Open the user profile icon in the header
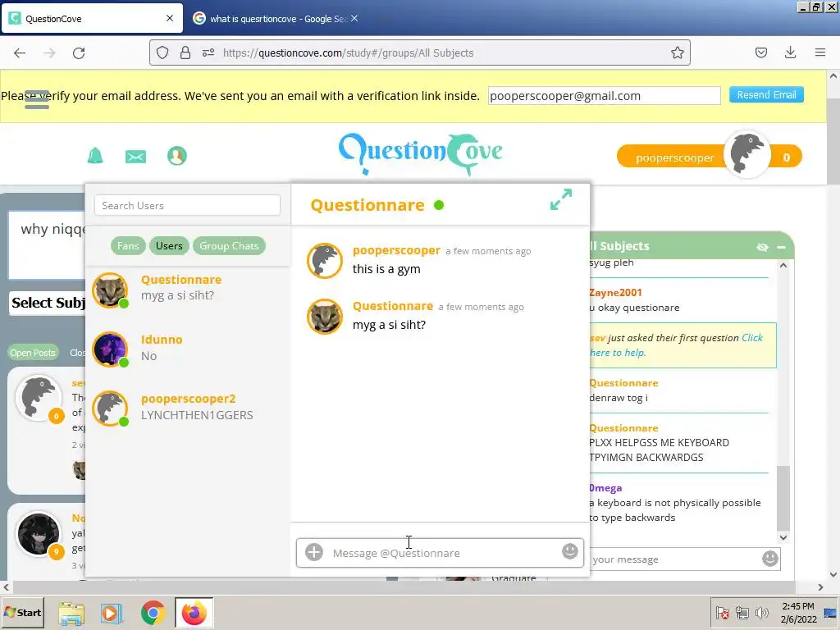The width and height of the screenshot is (840, 630). coord(177,156)
